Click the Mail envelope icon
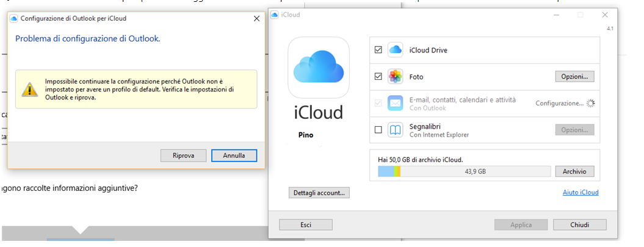Viewport: 644px width, 247px height. click(x=395, y=104)
